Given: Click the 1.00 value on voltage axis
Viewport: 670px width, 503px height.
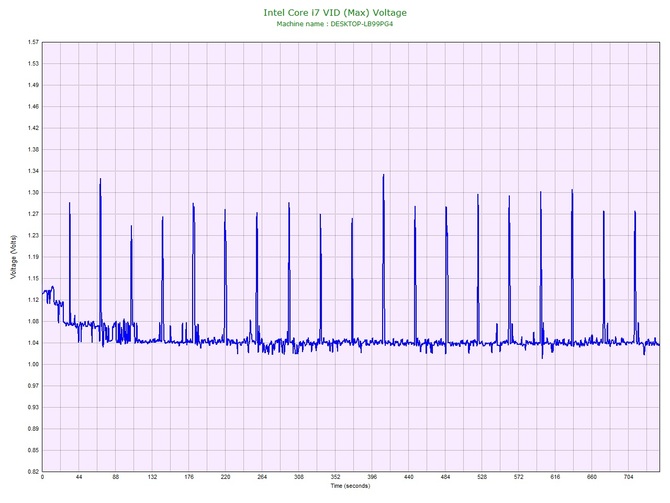Looking at the screenshot, I should click(33, 364).
